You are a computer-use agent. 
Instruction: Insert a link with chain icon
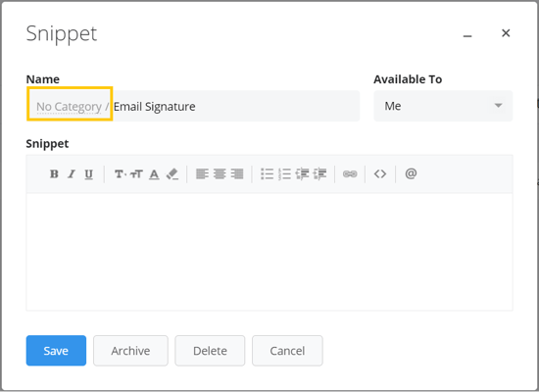click(x=350, y=174)
